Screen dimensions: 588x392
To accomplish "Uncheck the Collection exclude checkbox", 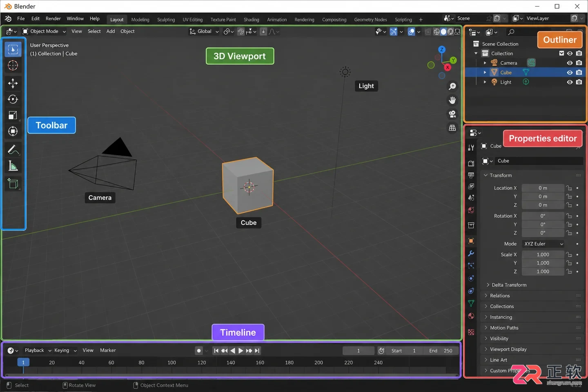I will point(561,53).
